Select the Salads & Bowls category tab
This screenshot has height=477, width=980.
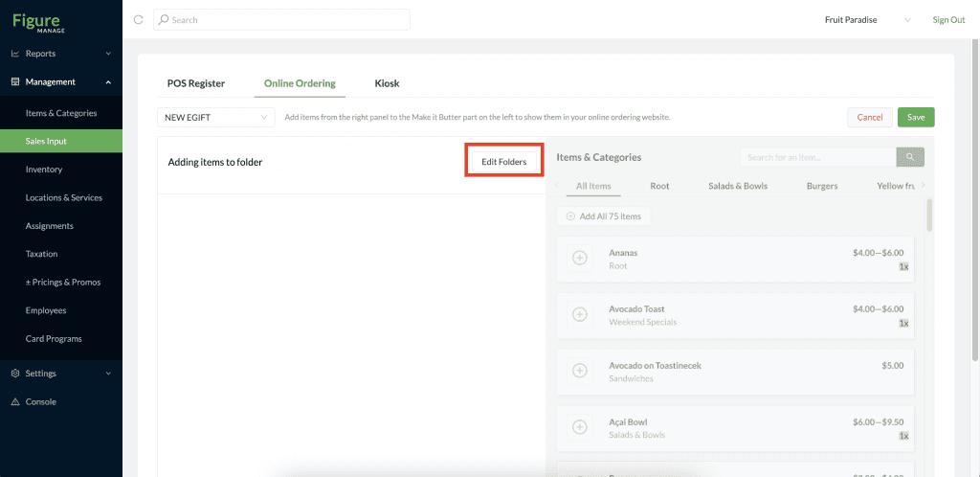(x=738, y=186)
